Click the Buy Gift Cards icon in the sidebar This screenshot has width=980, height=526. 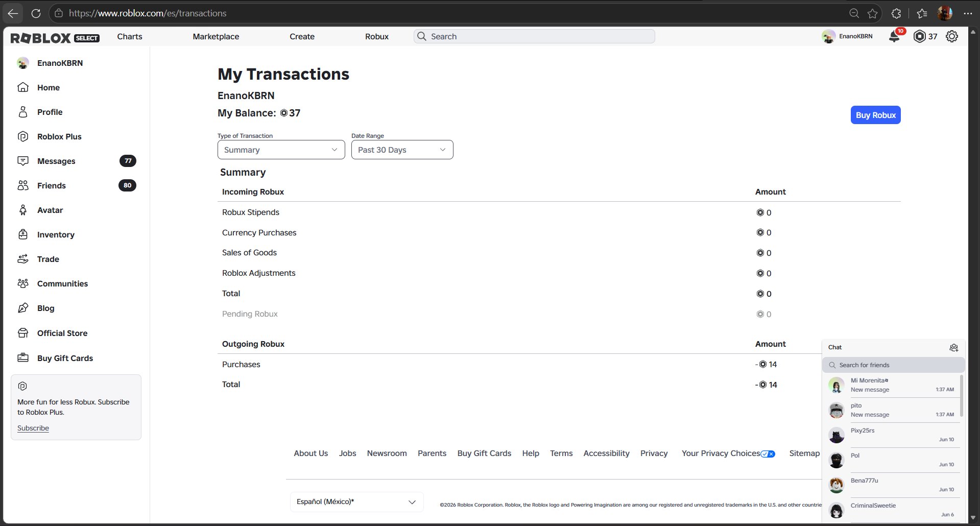tap(23, 358)
